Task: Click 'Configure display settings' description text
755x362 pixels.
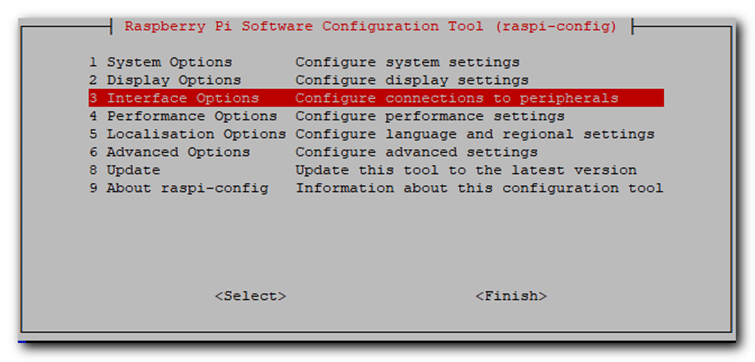Action: point(412,80)
